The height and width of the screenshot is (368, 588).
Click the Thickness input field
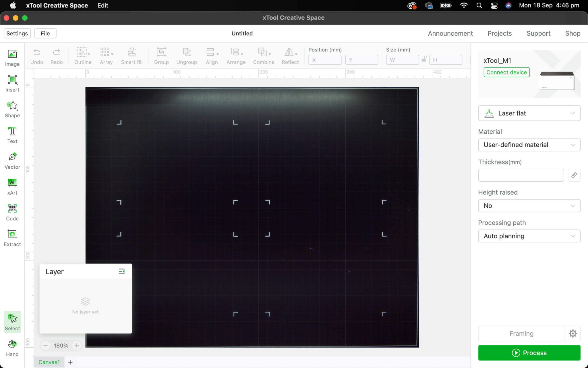pos(521,175)
